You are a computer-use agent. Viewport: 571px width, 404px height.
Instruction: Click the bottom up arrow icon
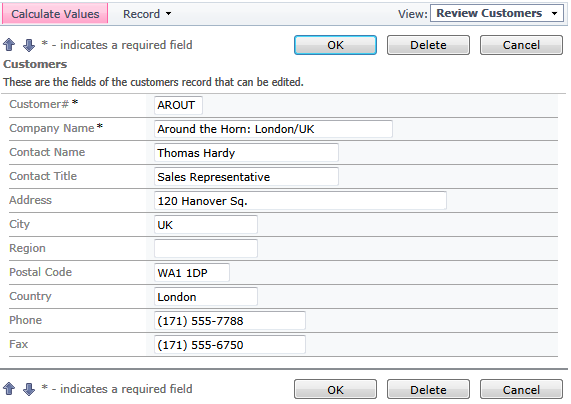(x=9, y=389)
